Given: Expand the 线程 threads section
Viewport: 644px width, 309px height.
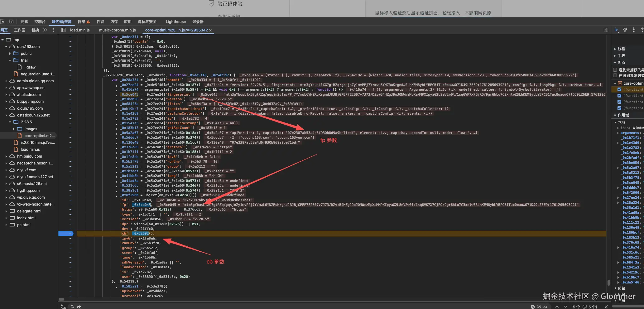Looking at the screenshot, I should coord(615,49).
